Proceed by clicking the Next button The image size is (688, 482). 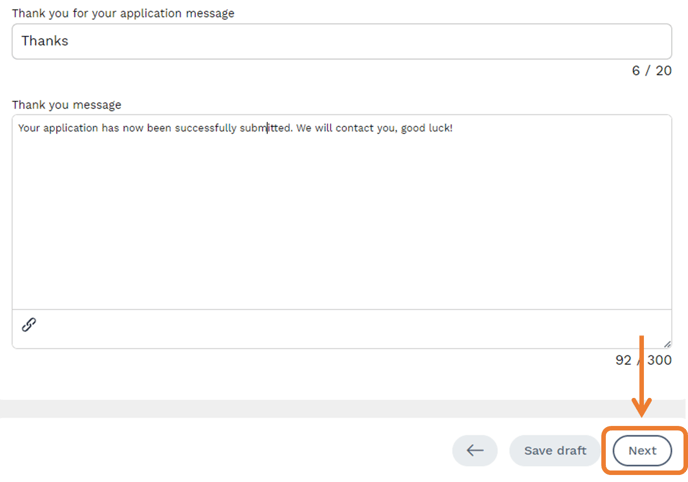point(642,450)
